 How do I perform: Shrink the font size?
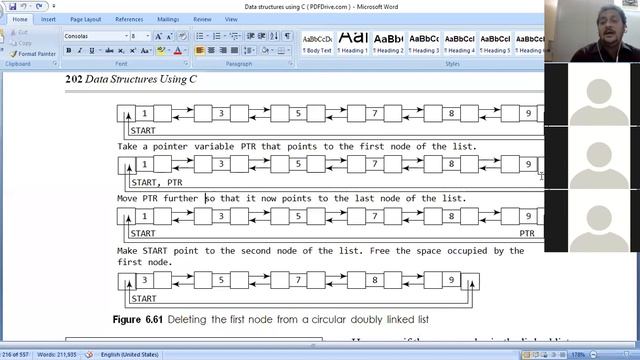tap(169, 36)
